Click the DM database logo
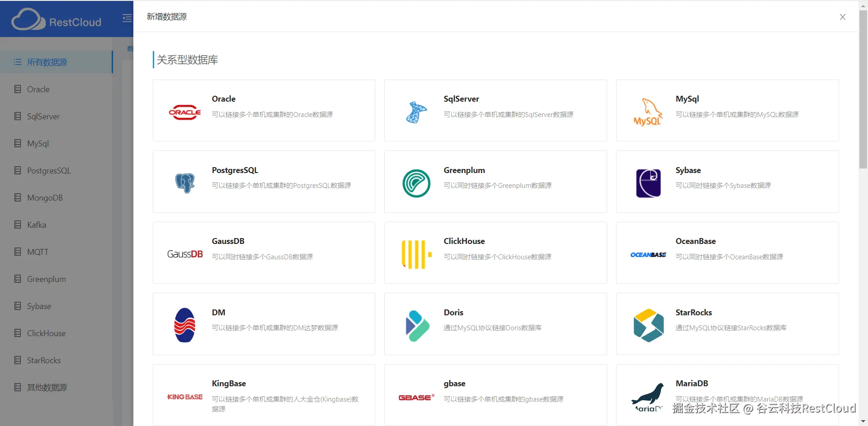Viewport: 868px width, 426px height. (x=185, y=325)
